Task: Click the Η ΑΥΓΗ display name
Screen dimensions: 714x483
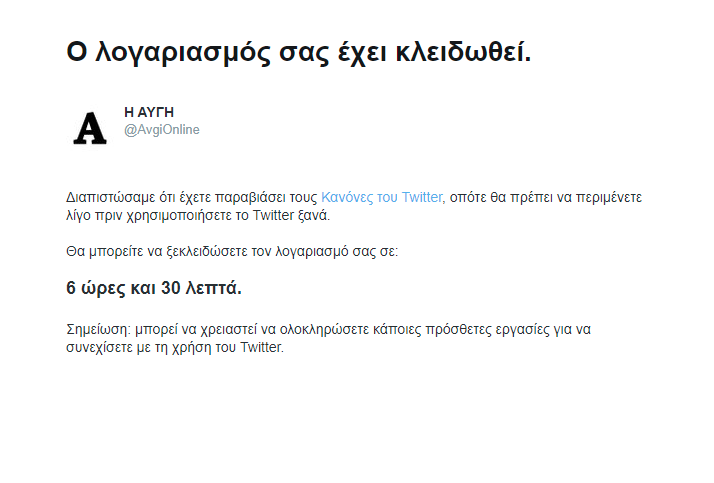Action: coord(149,112)
